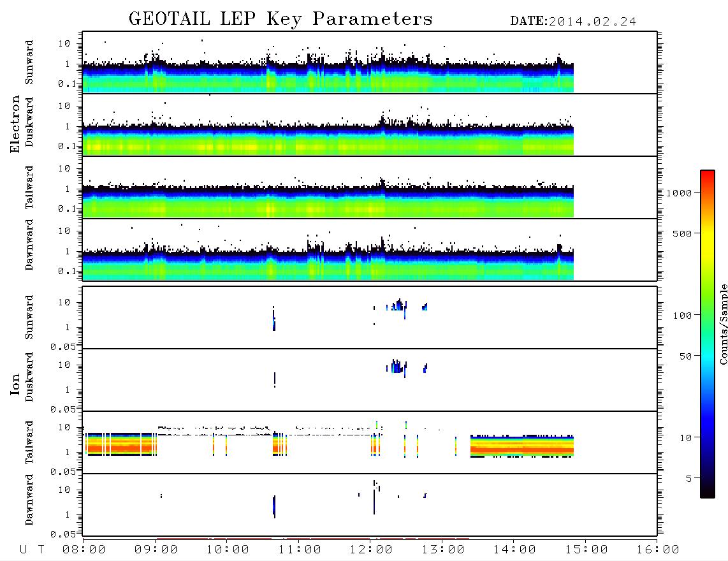The width and height of the screenshot is (728, 561).
Task: Click the 11:00 time tick label
Action: coord(300,550)
